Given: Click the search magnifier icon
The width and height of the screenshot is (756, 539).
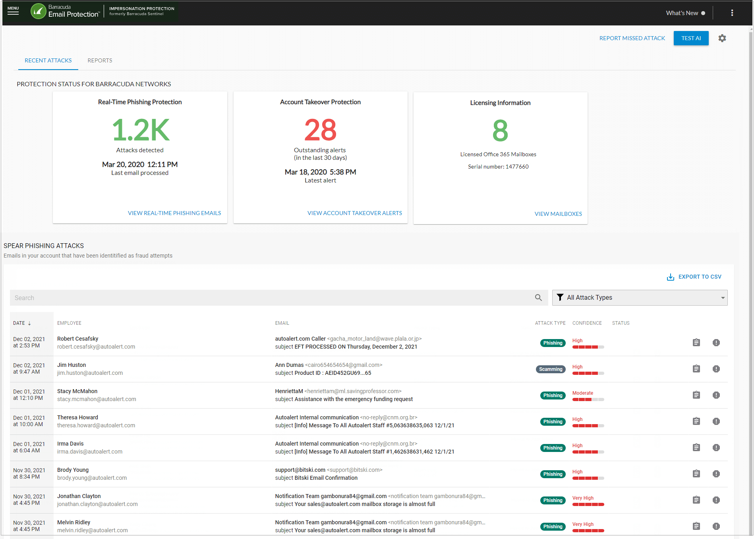Looking at the screenshot, I should [538, 298].
